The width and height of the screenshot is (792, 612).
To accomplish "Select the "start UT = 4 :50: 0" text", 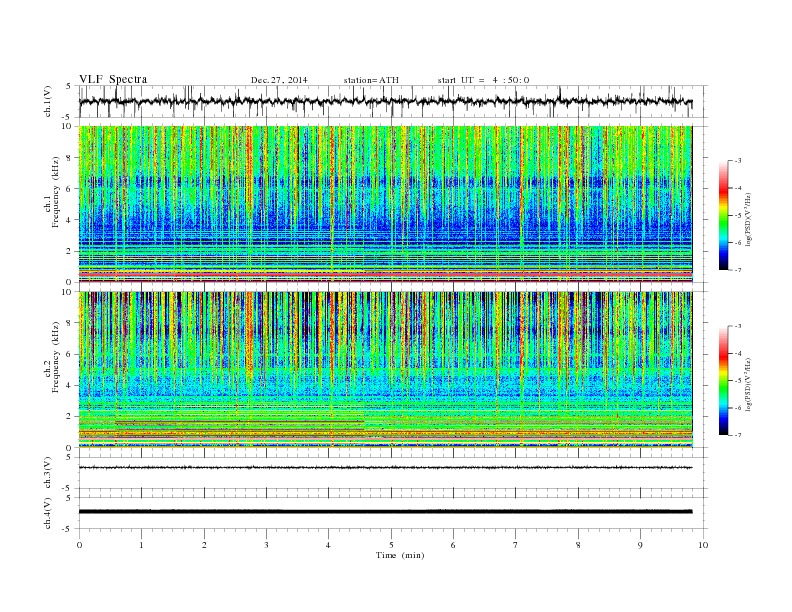I will 483,80.
